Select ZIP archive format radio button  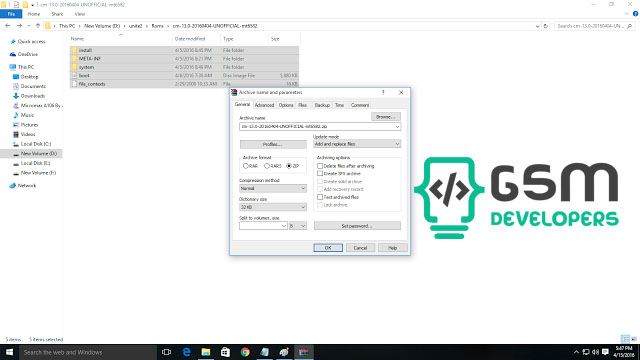pyautogui.click(x=289, y=166)
